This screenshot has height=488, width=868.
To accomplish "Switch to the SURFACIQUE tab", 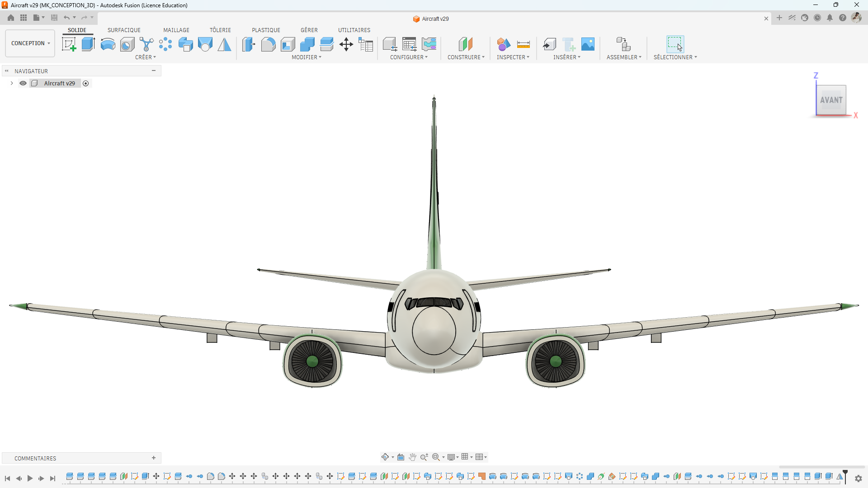I will 124,30.
